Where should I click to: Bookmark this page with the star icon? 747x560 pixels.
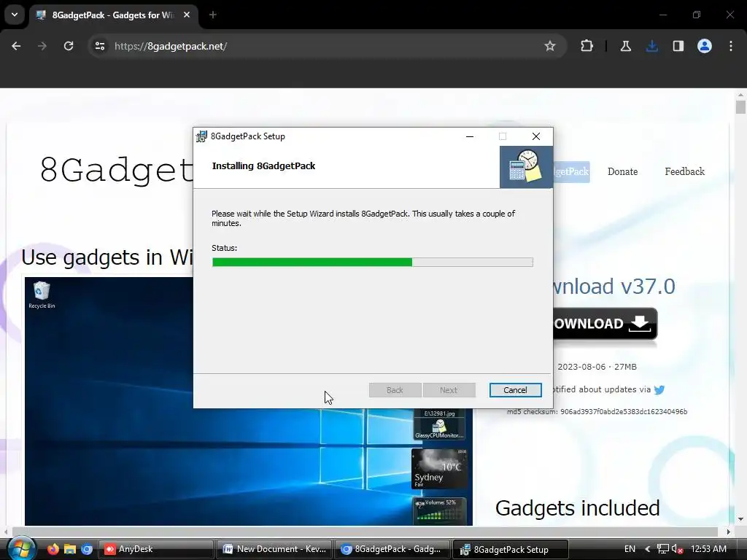(x=550, y=46)
